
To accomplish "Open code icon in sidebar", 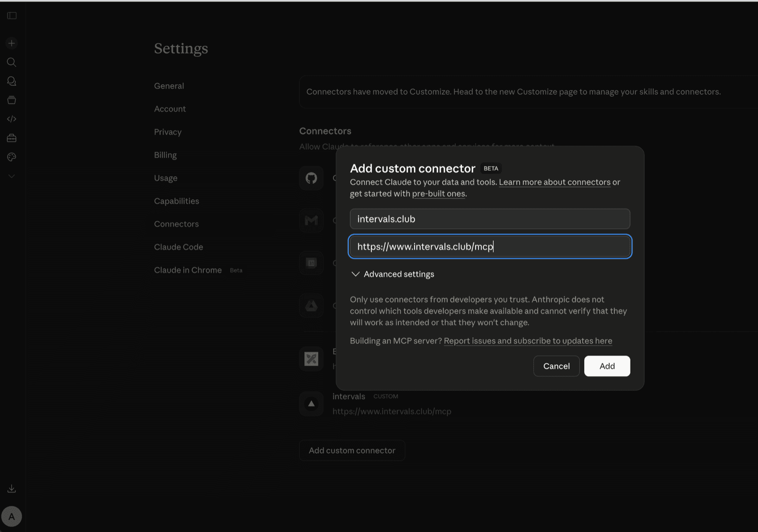I will point(12,119).
